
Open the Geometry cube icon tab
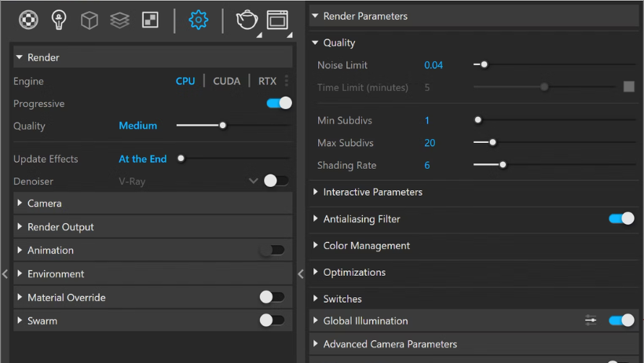[89, 20]
